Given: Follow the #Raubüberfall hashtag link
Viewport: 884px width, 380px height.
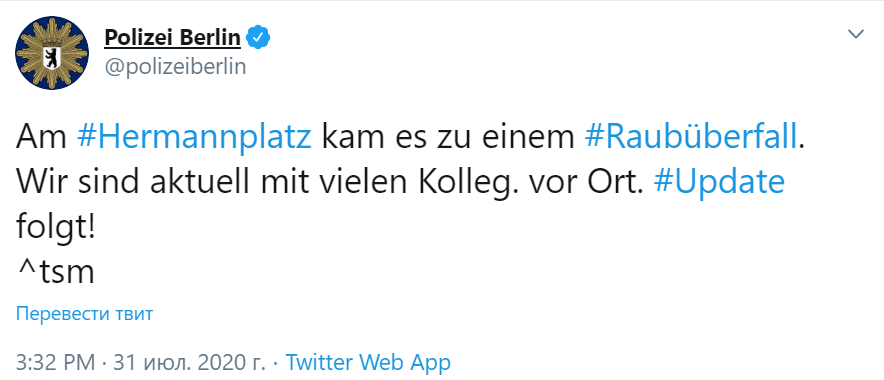Looking at the screenshot, I should [691, 138].
